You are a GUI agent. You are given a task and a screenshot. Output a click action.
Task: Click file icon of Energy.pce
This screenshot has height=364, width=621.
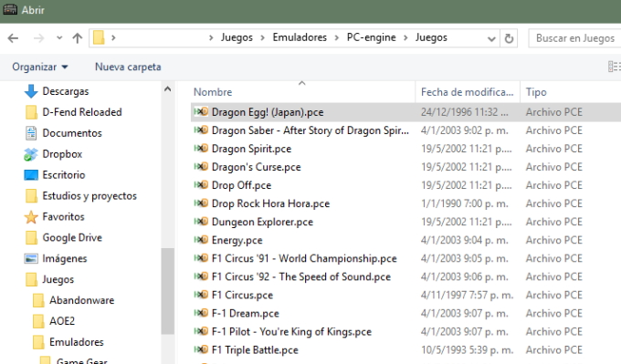[x=201, y=239]
